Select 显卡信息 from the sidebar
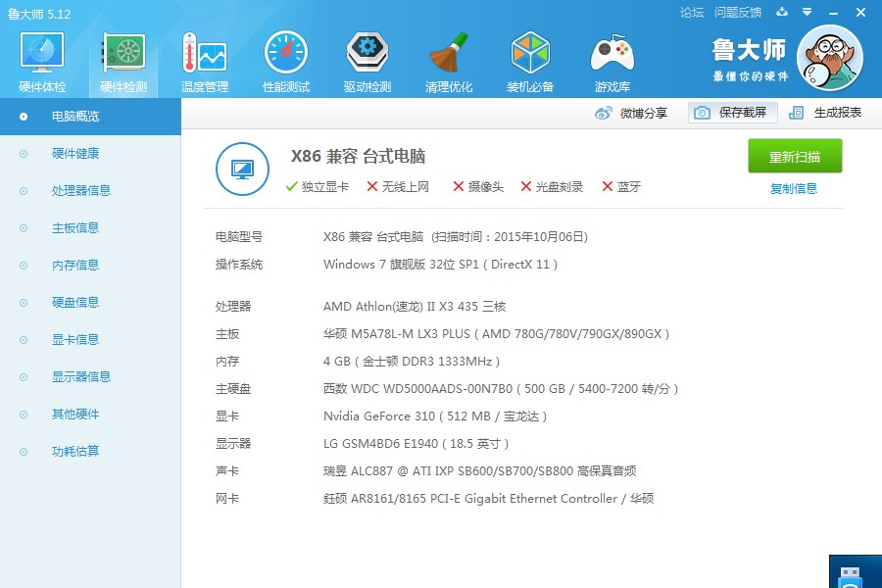Image resolution: width=882 pixels, height=588 pixels. (x=75, y=340)
